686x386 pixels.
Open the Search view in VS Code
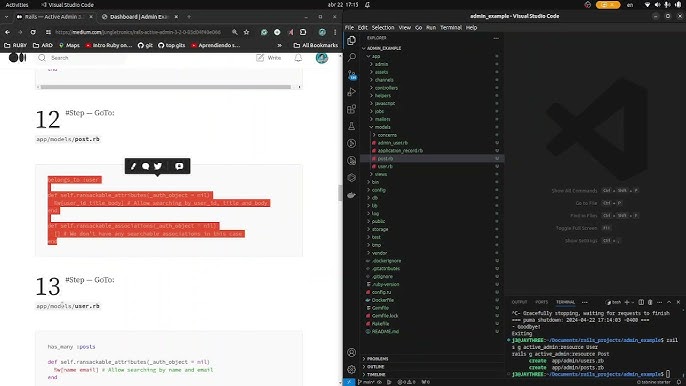coord(351,57)
